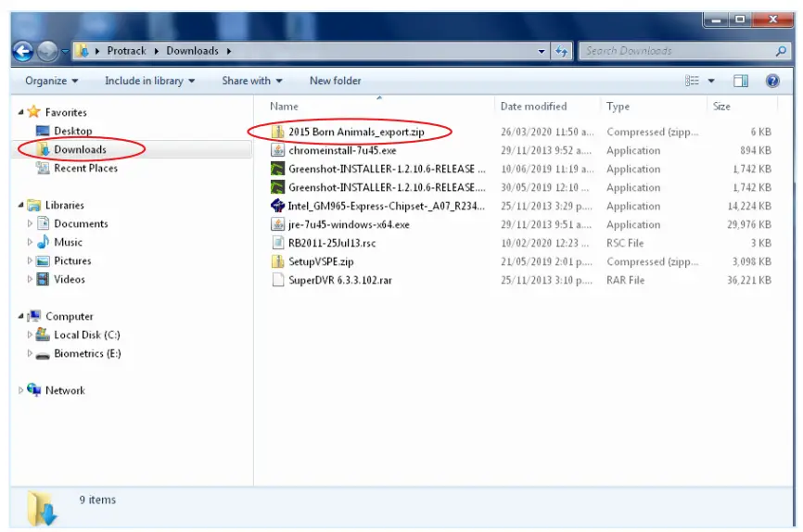803x532 pixels.
Task: Collapse the Libraries group
Action: click(x=21, y=206)
